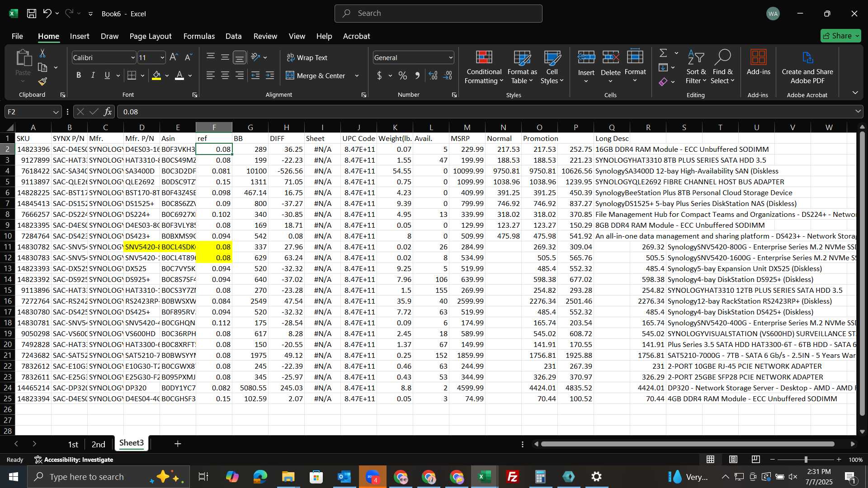Click the Undo arrow icon
This screenshot has height=488, width=868.
[x=47, y=14]
